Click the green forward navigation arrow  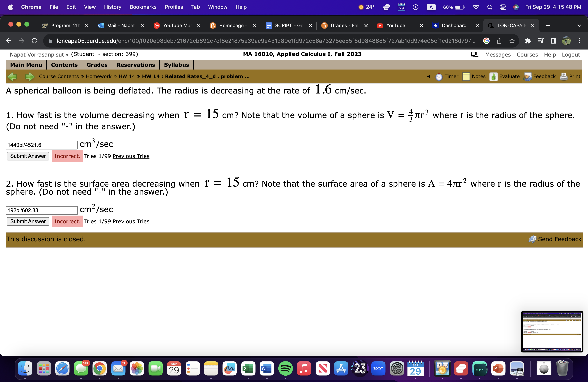[29, 77]
